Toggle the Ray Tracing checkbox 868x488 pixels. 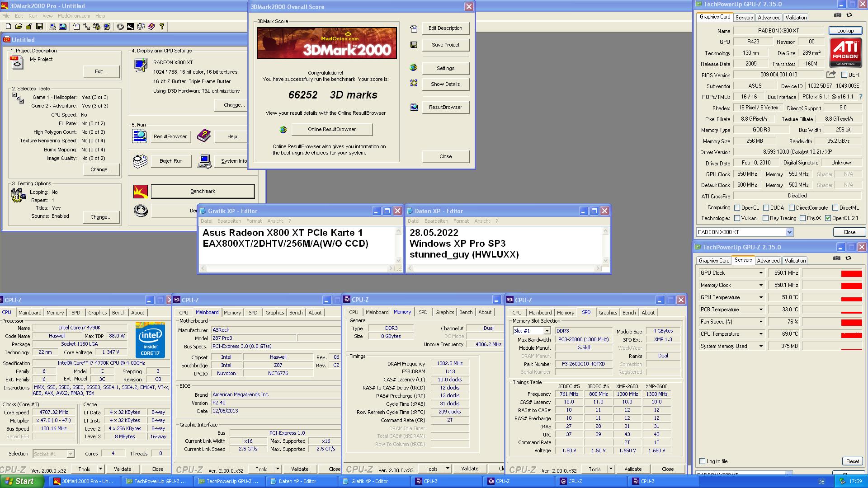pos(765,218)
